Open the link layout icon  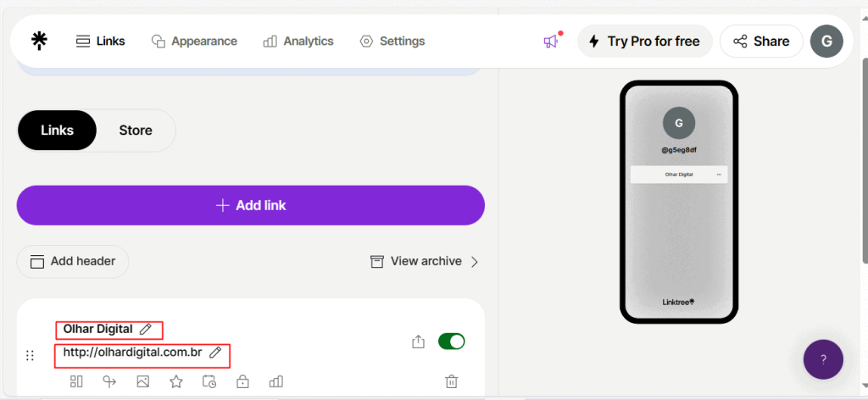click(x=76, y=381)
